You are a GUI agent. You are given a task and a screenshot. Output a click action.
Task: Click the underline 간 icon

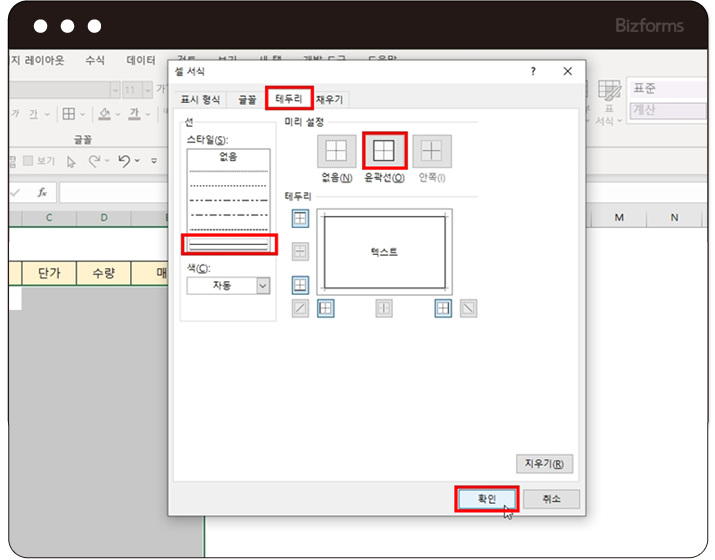33,114
